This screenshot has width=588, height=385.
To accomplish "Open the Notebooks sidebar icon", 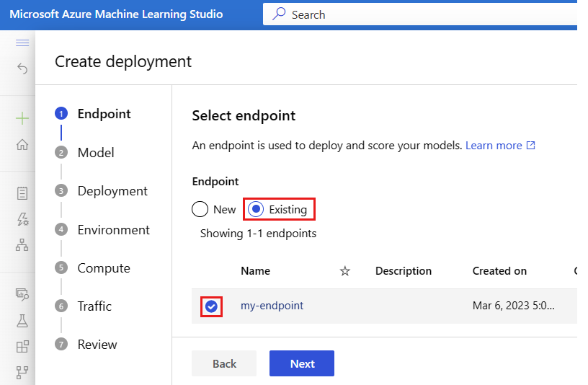I will [22, 192].
